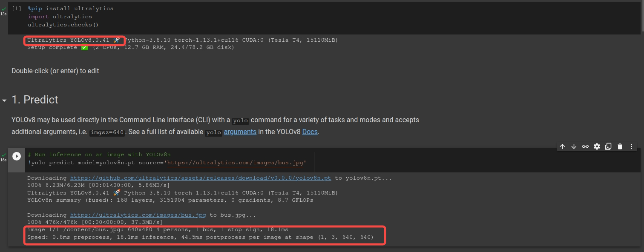
Task: Click the 'Double-click (or enter) to edit' cell
Action: pyautogui.click(x=55, y=71)
